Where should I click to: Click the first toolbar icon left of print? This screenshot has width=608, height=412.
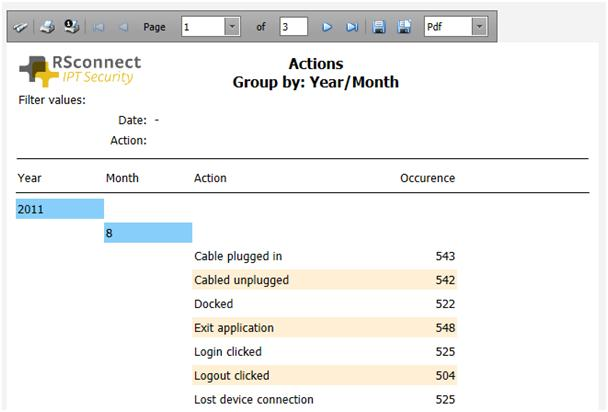point(21,27)
